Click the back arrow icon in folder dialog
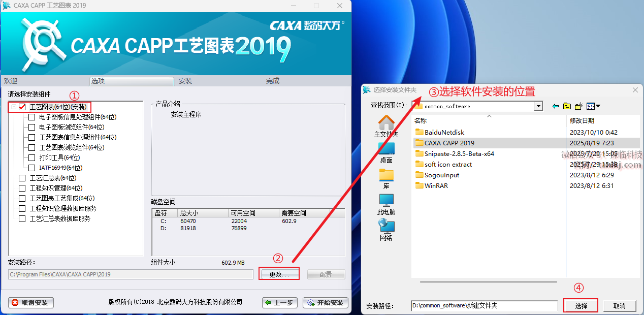 (556, 106)
